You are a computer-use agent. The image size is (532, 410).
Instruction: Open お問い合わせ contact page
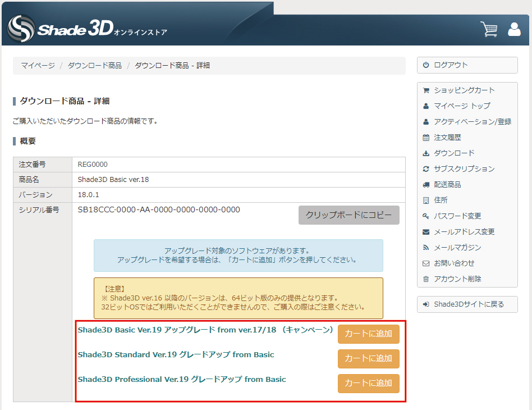pyautogui.click(x=454, y=263)
